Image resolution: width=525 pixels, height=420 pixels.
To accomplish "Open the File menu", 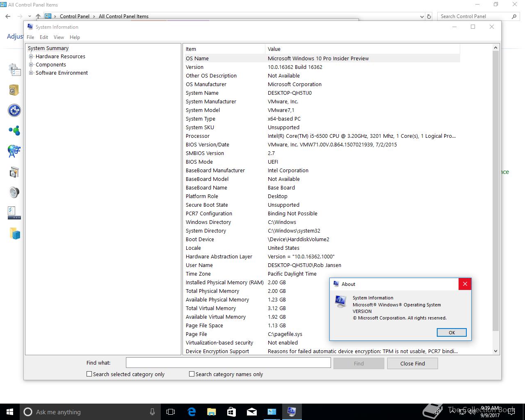I will click(30, 37).
